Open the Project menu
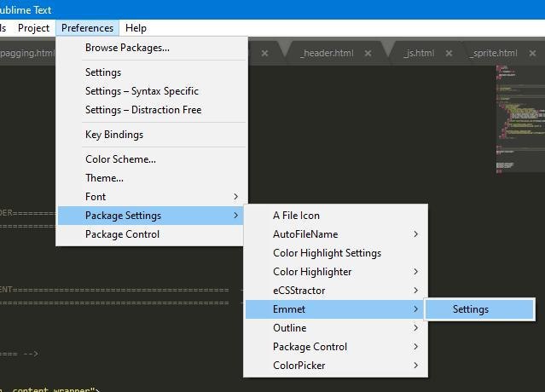Screen dimensions: 545x392 click(x=33, y=28)
